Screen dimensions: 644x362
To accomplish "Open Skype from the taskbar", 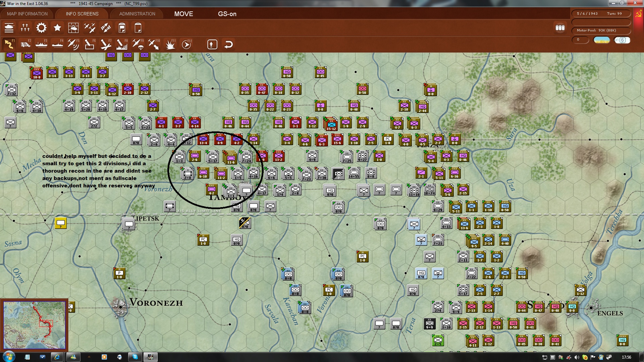I will click(x=135, y=357).
